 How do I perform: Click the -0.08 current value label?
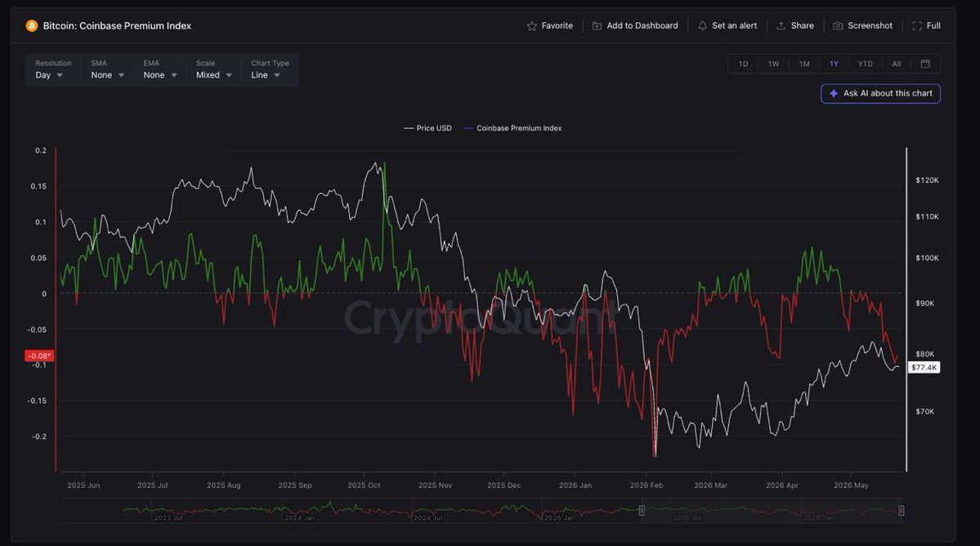pyautogui.click(x=39, y=356)
